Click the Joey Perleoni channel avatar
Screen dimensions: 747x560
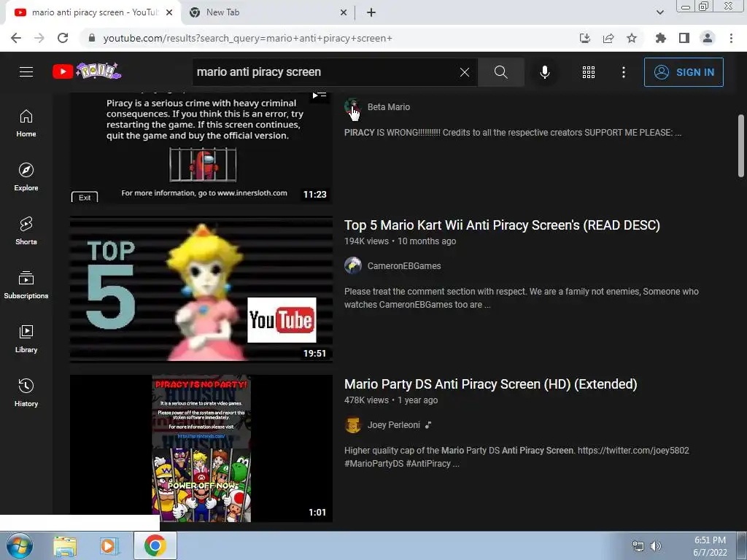tap(353, 425)
